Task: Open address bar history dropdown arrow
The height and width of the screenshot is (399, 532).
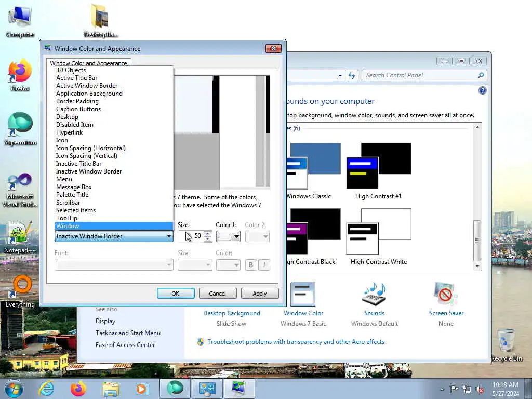Action: [x=340, y=76]
